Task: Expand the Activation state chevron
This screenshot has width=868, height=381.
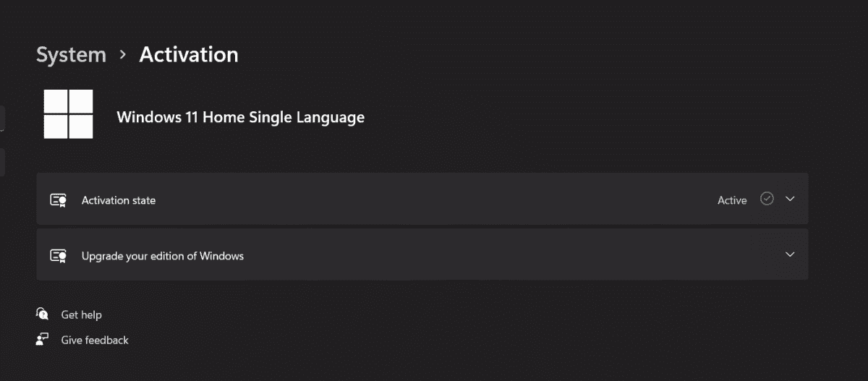Action: tap(790, 199)
